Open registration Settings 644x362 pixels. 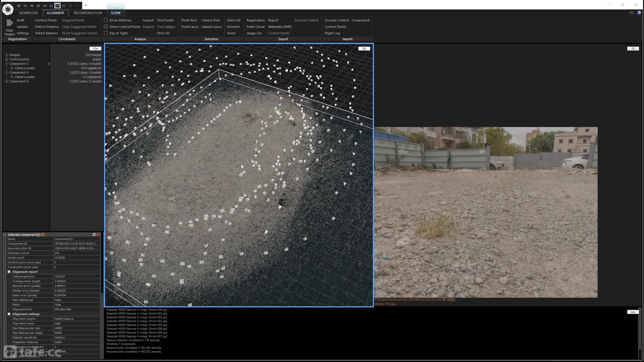pos(23,33)
